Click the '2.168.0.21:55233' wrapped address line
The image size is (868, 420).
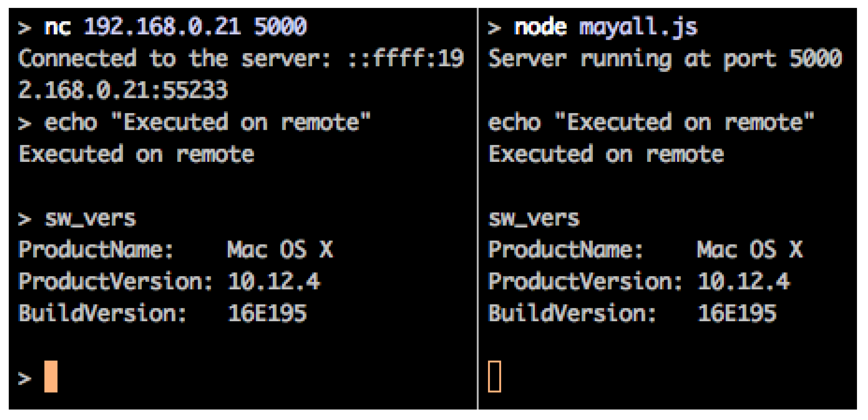pos(123,90)
